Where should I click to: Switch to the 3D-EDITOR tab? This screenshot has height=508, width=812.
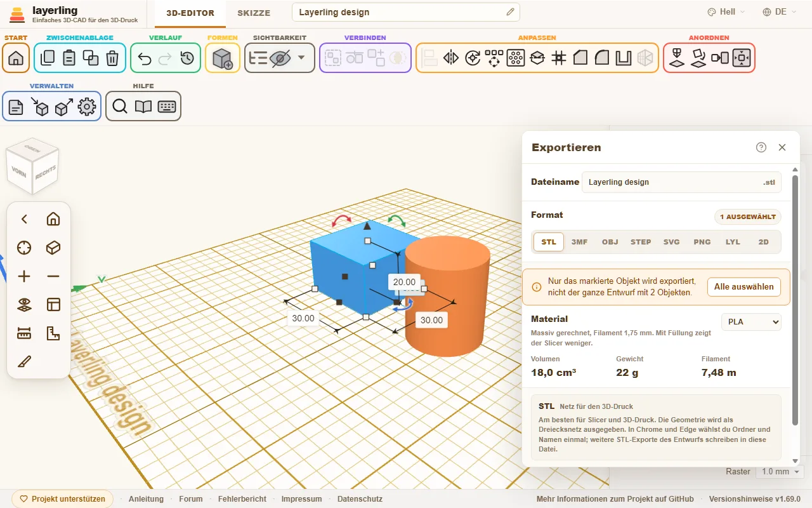tap(190, 13)
